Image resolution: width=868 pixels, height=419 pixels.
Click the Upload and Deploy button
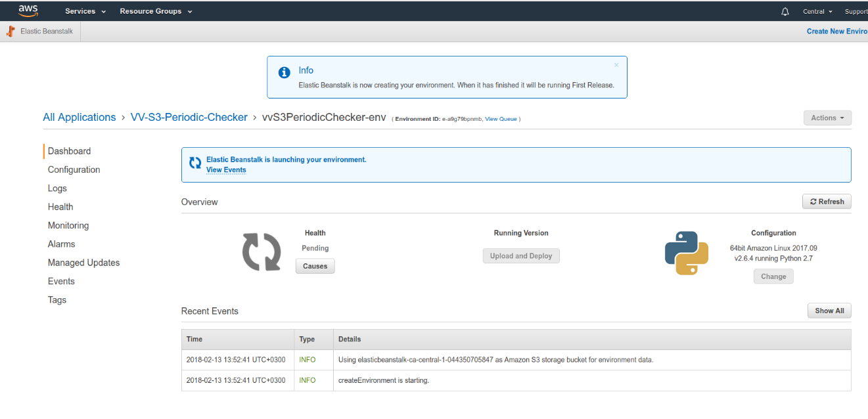pyautogui.click(x=521, y=255)
